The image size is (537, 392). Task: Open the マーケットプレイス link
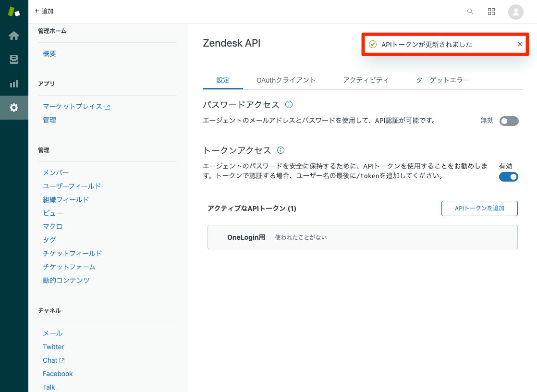pyautogui.click(x=76, y=107)
